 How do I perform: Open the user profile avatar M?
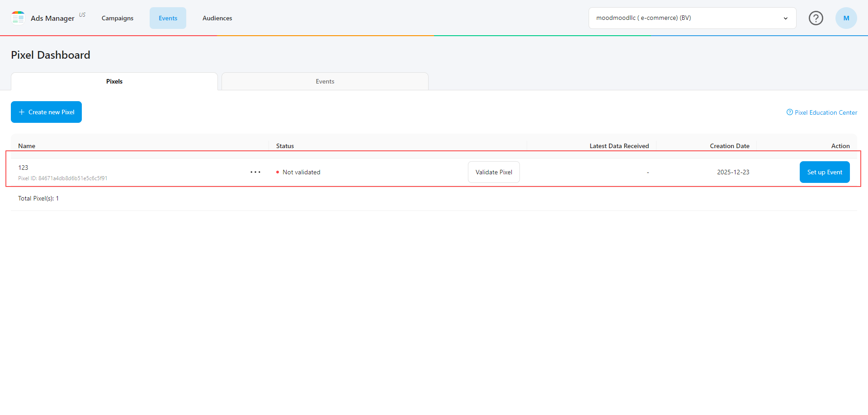(x=846, y=18)
